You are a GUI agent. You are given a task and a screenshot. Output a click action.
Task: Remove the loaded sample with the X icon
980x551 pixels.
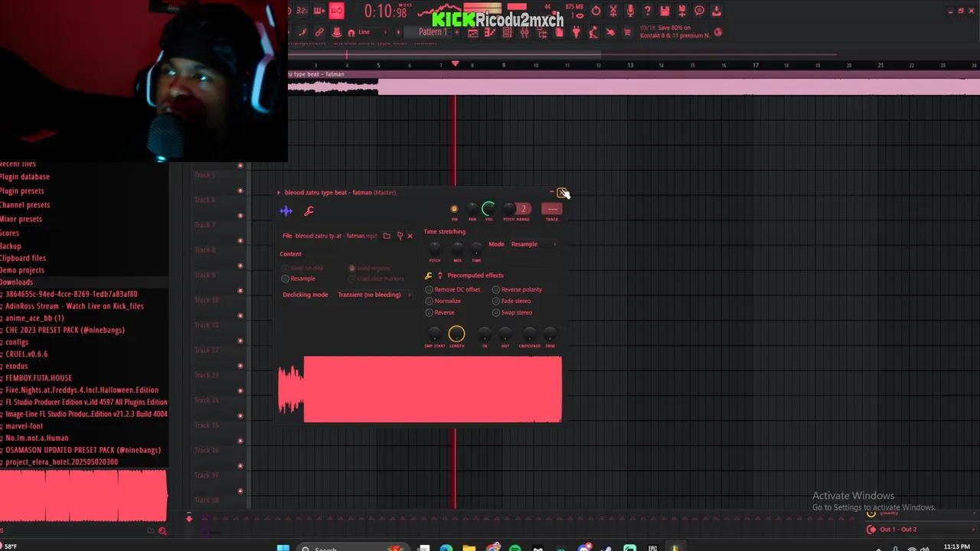point(410,236)
